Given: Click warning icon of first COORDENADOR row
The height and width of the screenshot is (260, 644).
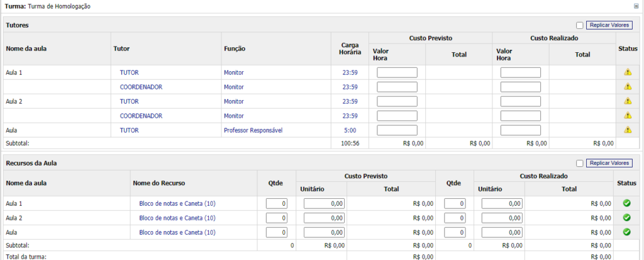Looking at the screenshot, I should [x=627, y=87].
